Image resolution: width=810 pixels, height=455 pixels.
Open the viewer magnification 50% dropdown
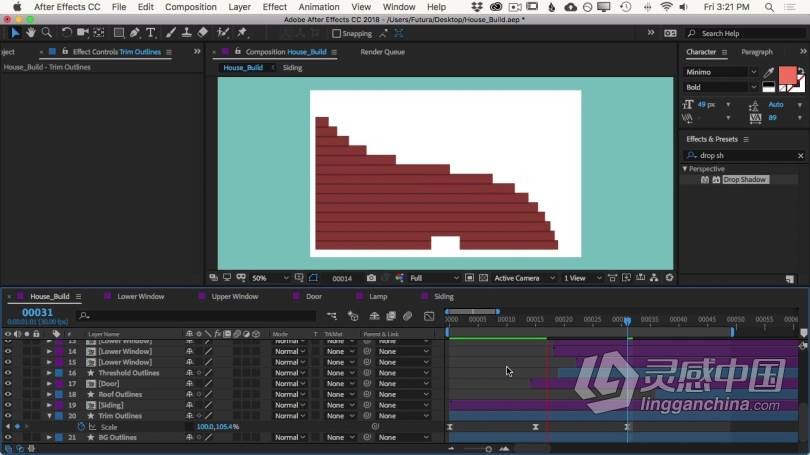pos(261,278)
